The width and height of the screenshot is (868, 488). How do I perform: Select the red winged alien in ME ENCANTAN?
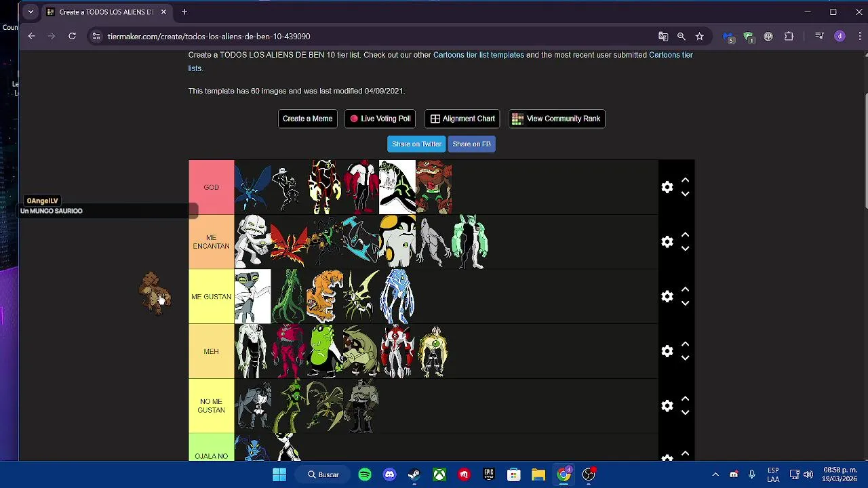[288, 242]
